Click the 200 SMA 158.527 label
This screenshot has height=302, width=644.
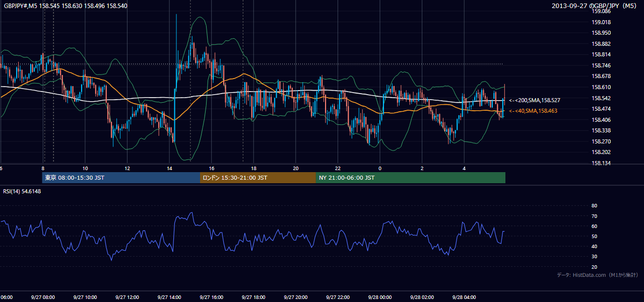534,101
